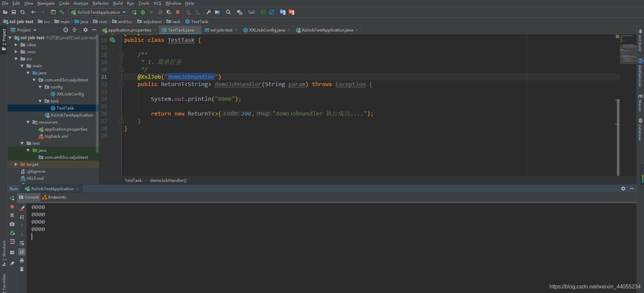The image size is (644, 293).
Task: Click the green monitor chart toolbar icon
Action: [x=263, y=12]
